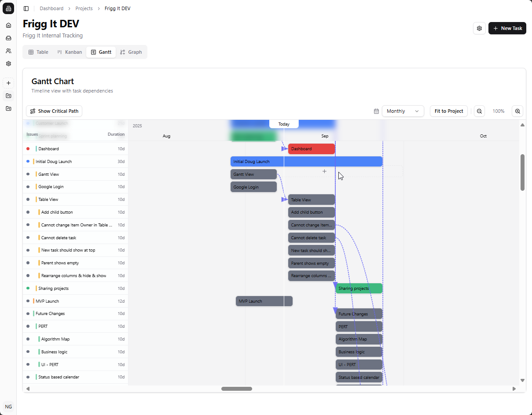Toggle Show Critical Path

[x=54, y=111]
